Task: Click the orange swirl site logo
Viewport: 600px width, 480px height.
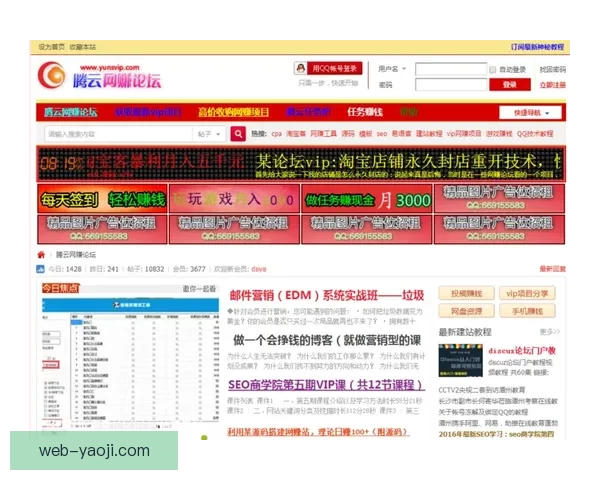Action: tap(52, 75)
